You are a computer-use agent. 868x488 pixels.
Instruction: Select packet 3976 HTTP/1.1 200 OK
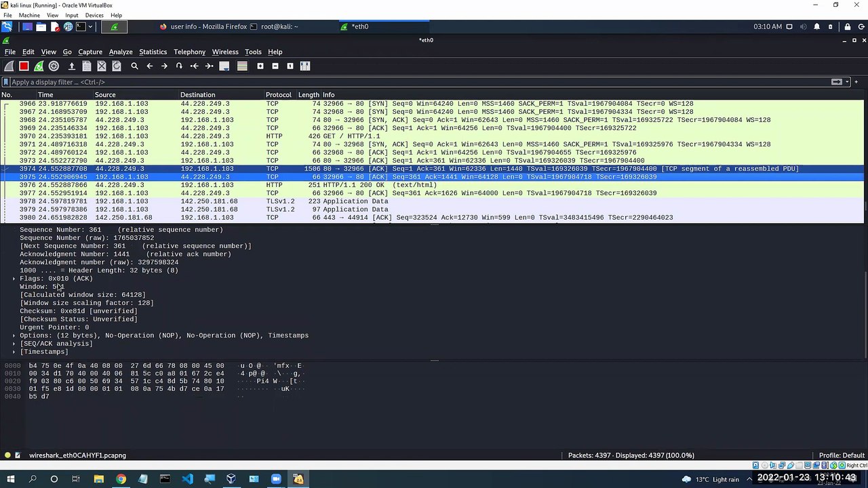point(432,185)
